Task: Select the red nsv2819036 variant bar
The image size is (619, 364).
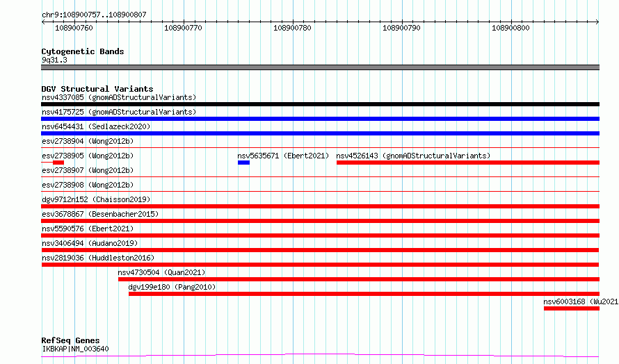Action: point(320,265)
